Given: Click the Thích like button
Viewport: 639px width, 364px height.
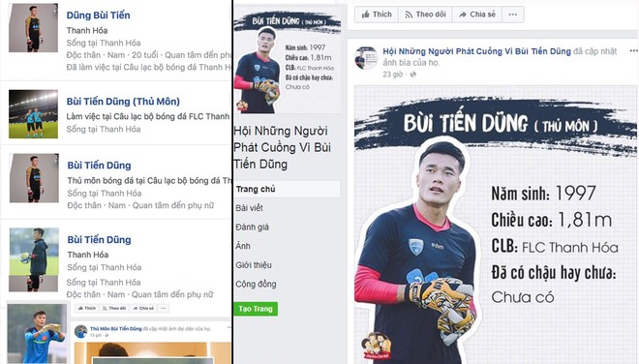Looking at the screenshot, I should click(377, 15).
